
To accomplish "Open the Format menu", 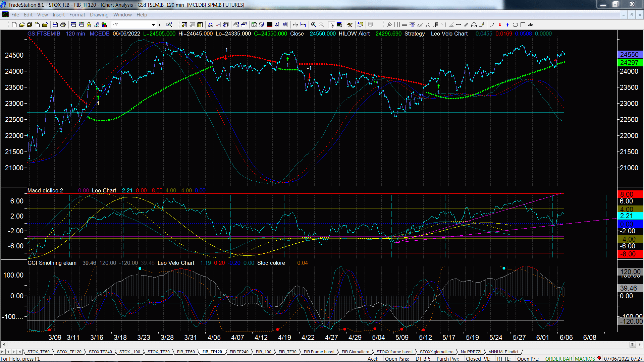I will [x=77, y=15].
